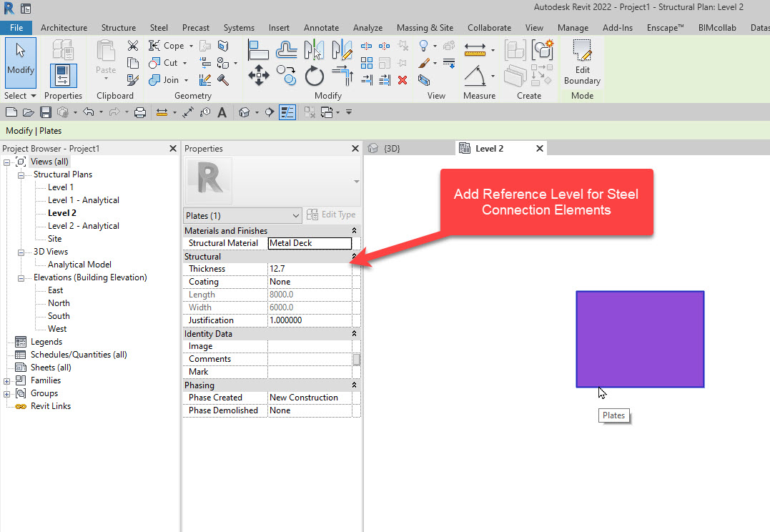The height and width of the screenshot is (532, 770).
Task: Click the red Delete X icon
Action: coord(403,80)
